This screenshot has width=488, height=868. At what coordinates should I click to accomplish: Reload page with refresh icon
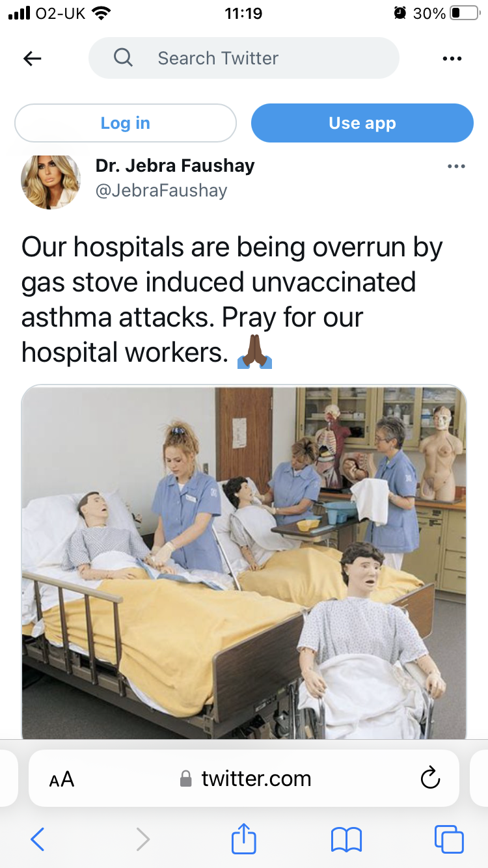[430, 778]
